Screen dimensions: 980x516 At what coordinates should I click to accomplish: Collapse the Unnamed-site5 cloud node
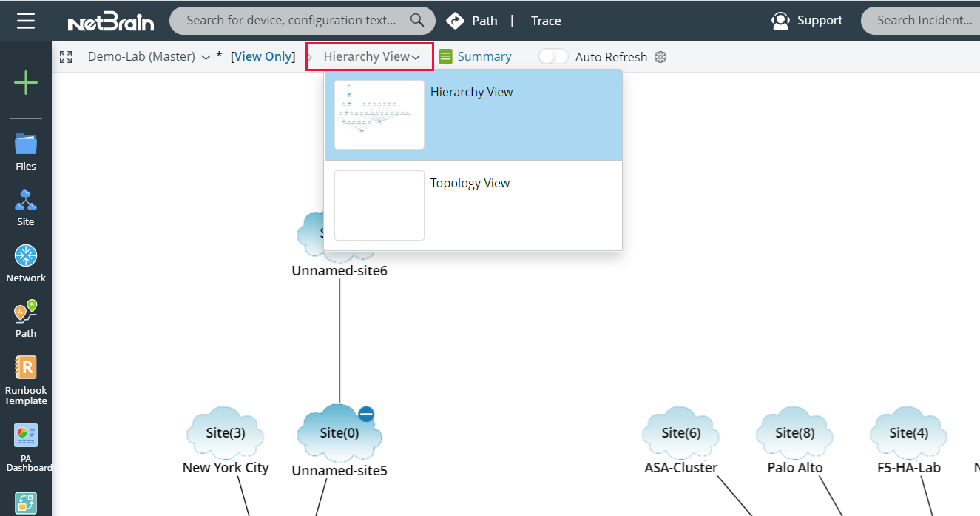pos(366,414)
